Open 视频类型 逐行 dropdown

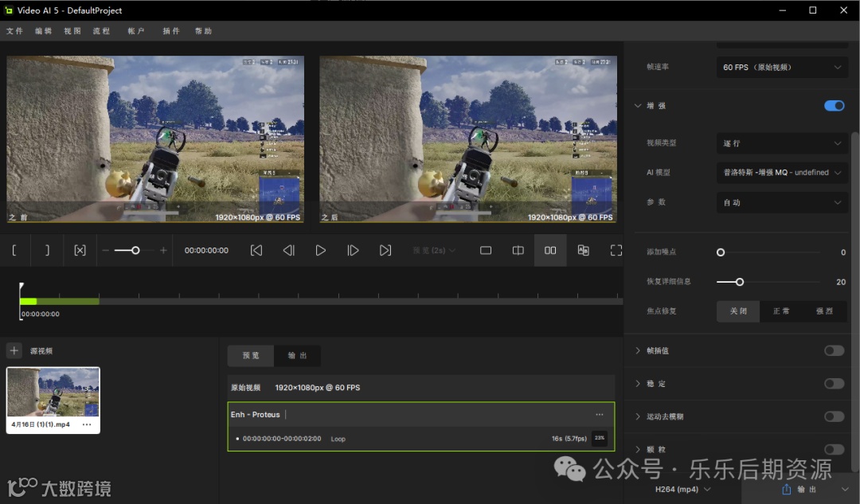coord(782,143)
